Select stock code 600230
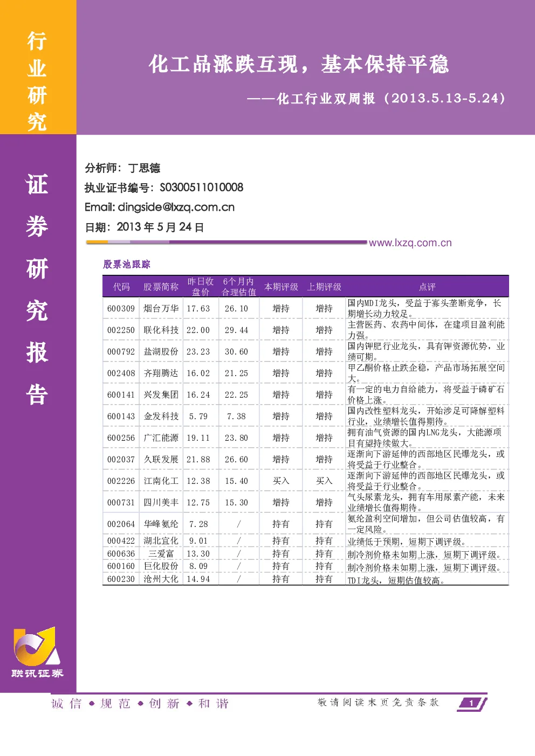 (x=121, y=579)
